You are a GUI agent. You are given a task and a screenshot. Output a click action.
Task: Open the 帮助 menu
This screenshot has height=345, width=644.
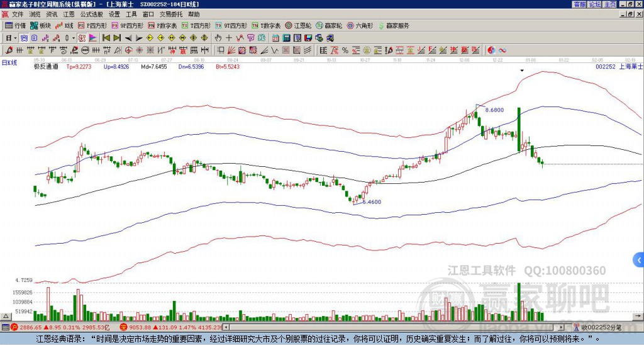click(x=194, y=14)
